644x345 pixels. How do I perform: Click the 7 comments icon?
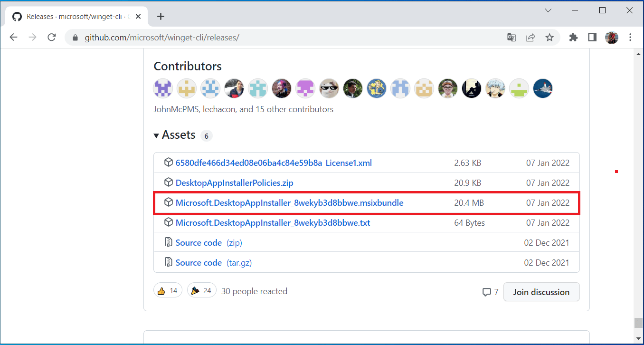pos(490,292)
